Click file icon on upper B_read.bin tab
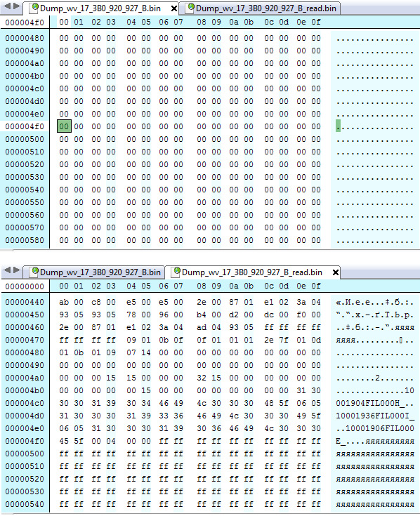This screenshot has width=420, height=516. (x=190, y=8)
